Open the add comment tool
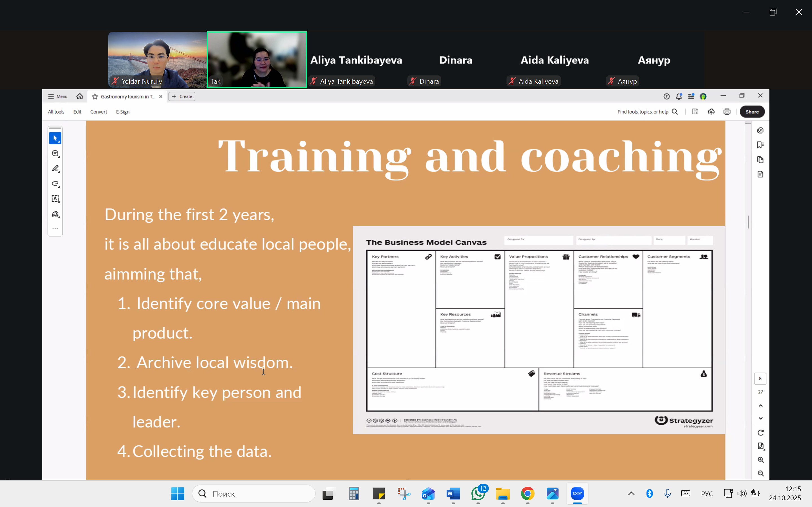The height and width of the screenshot is (507, 812). click(x=55, y=154)
